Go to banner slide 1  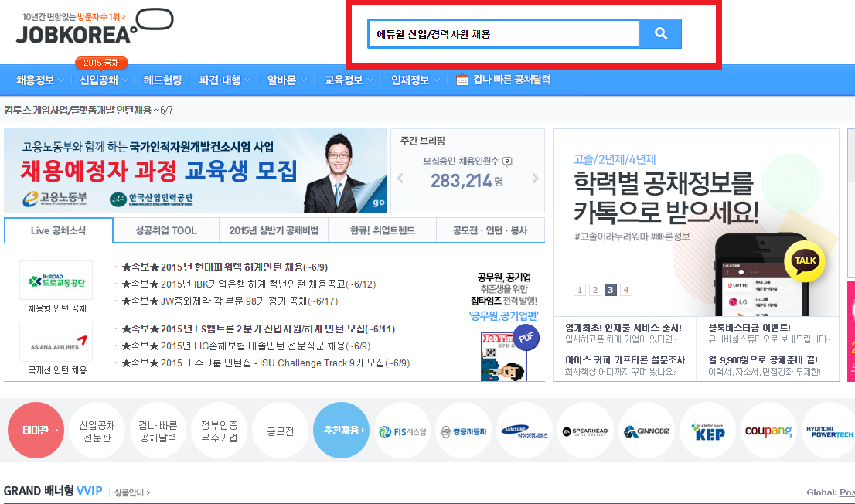click(580, 290)
